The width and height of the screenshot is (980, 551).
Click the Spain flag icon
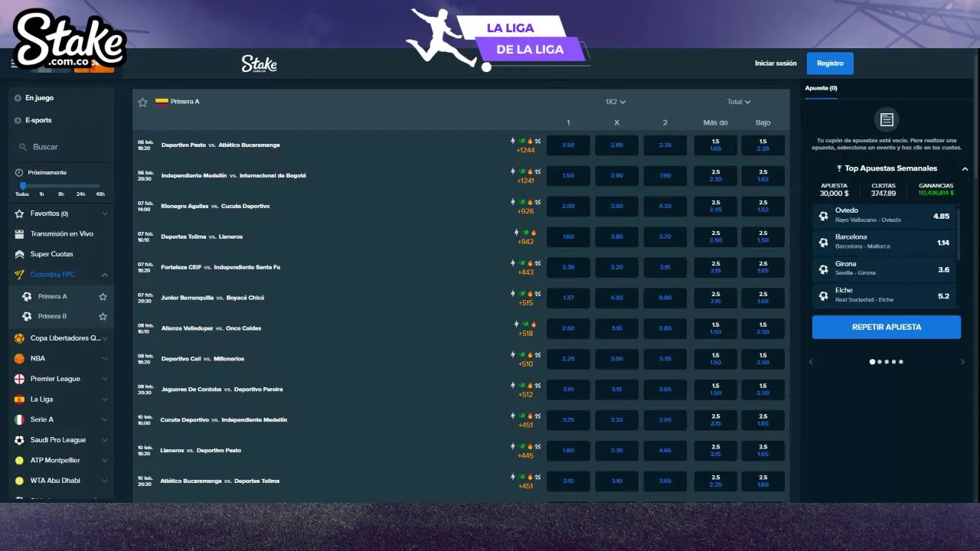[x=20, y=399]
